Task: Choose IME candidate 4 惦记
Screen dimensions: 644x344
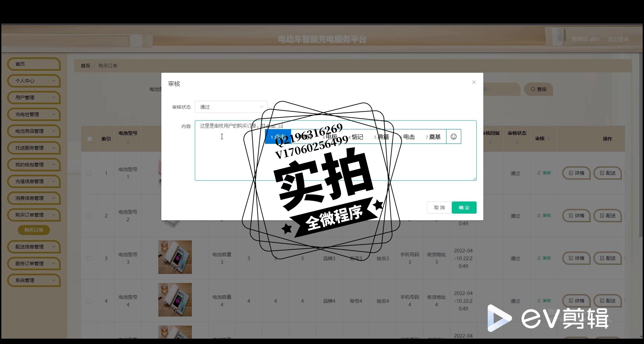Action: pyautogui.click(x=356, y=137)
